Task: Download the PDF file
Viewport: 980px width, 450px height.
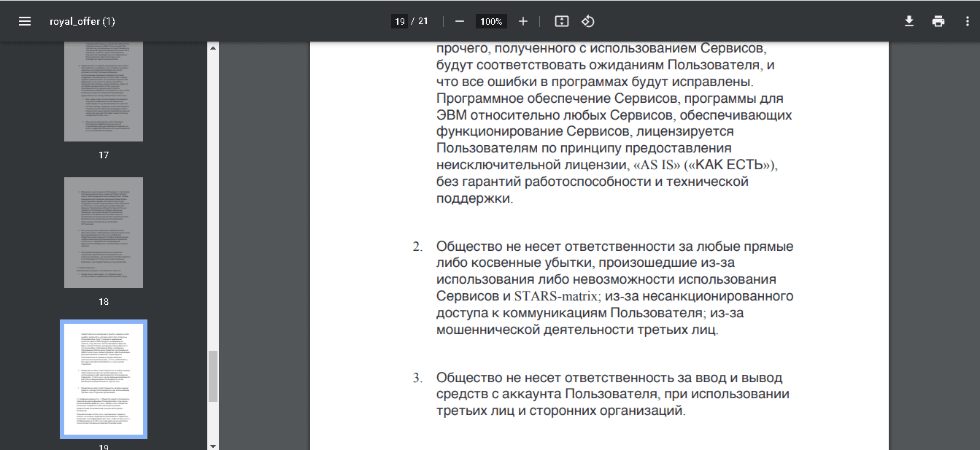Action: (x=909, y=21)
